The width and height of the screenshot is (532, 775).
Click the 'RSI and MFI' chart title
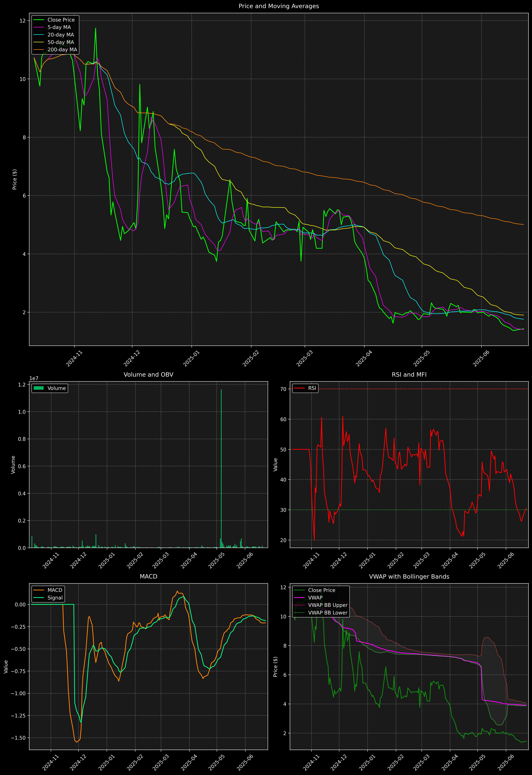(409, 374)
